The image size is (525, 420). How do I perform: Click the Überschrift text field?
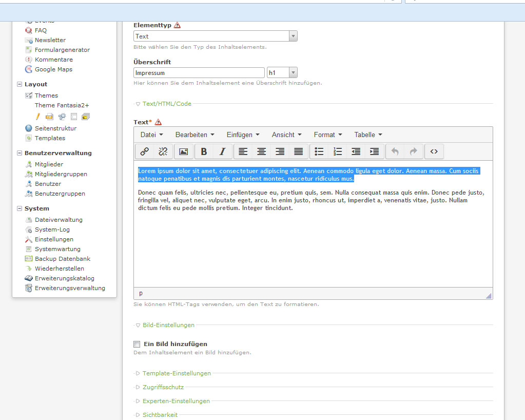pos(199,73)
